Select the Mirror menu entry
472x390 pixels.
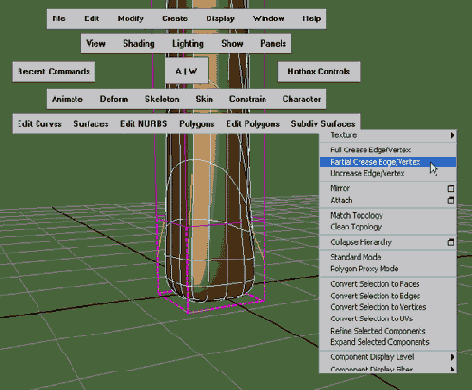pyautogui.click(x=340, y=188)
